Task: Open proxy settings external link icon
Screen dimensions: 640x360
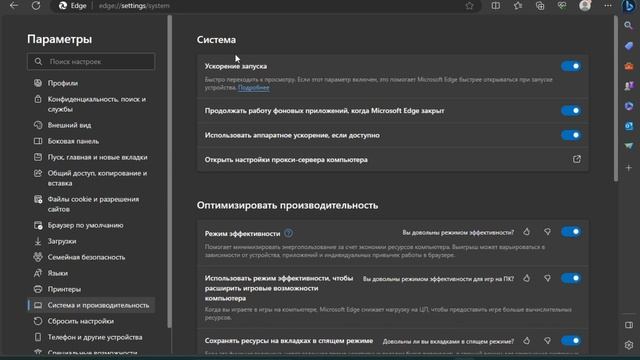Action: point(576,159)
